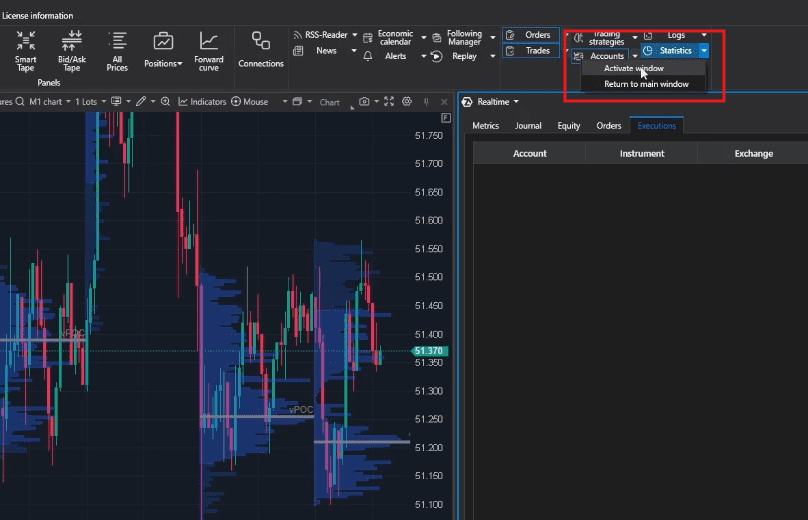Choose Return to main window

[646, 85]
